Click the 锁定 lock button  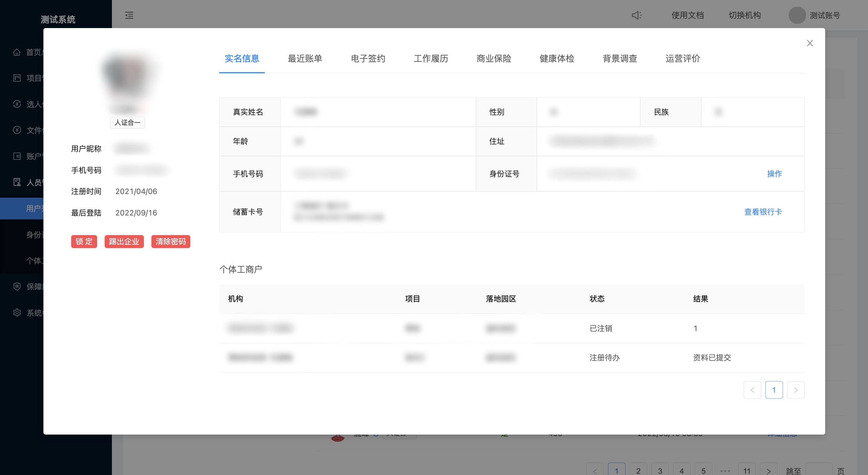tap(84, 241)
